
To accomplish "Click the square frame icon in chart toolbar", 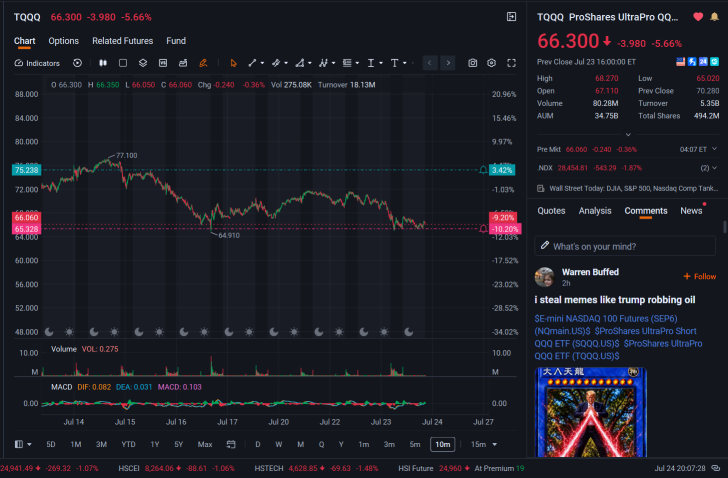I will [x=123, y=63].
